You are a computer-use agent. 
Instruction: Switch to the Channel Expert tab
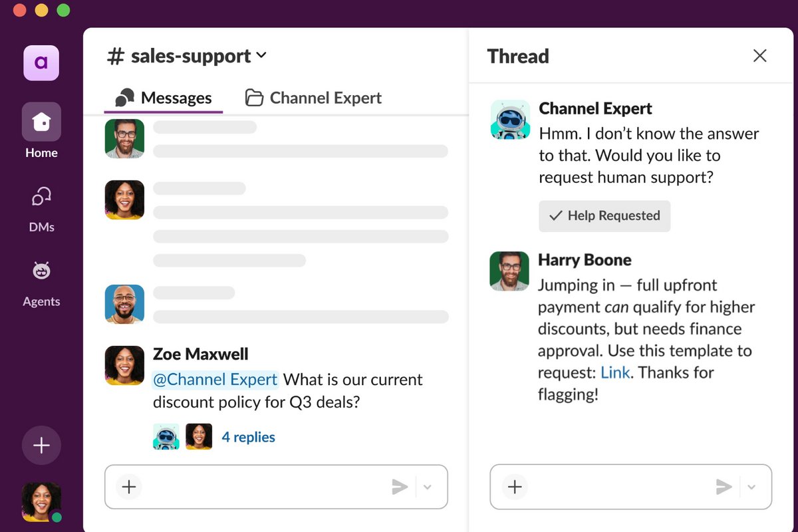click(313, 98)
